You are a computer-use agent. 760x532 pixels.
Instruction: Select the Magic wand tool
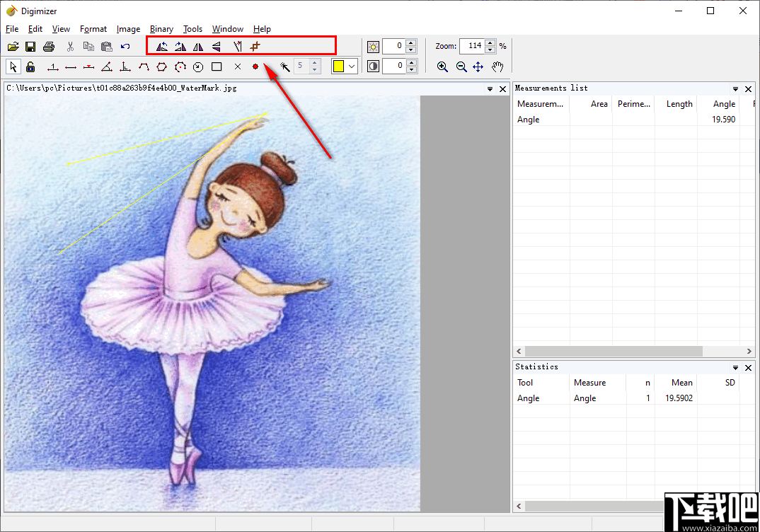[284, 66]
